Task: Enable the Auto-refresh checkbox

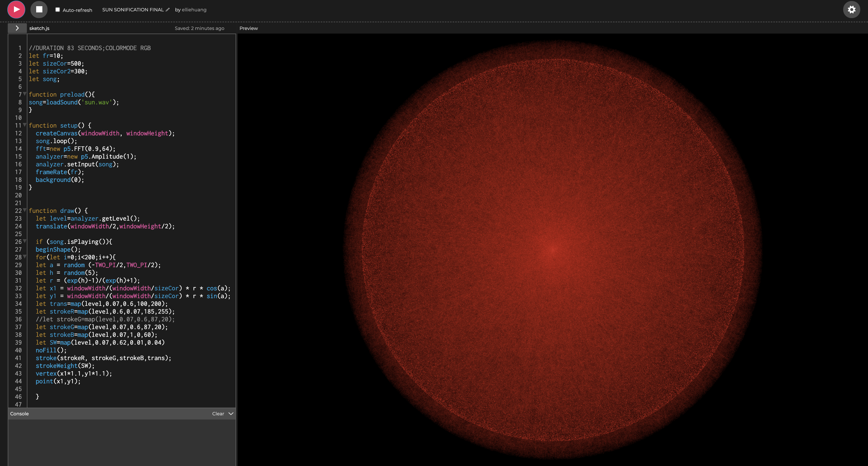Action: (x=58, y=10)
